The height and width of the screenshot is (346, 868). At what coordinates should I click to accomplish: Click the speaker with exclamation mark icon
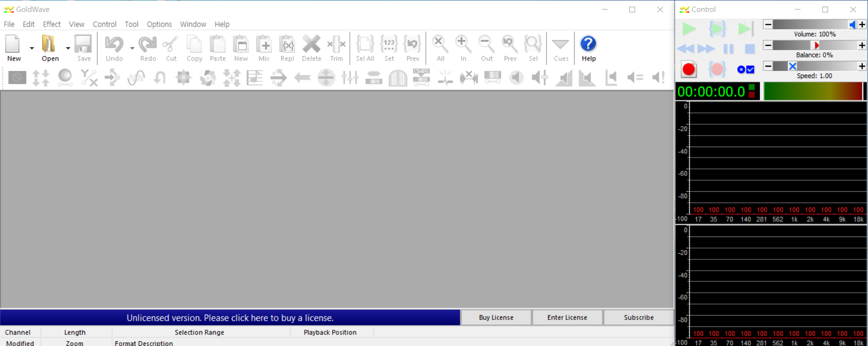[x=658, y=77]
